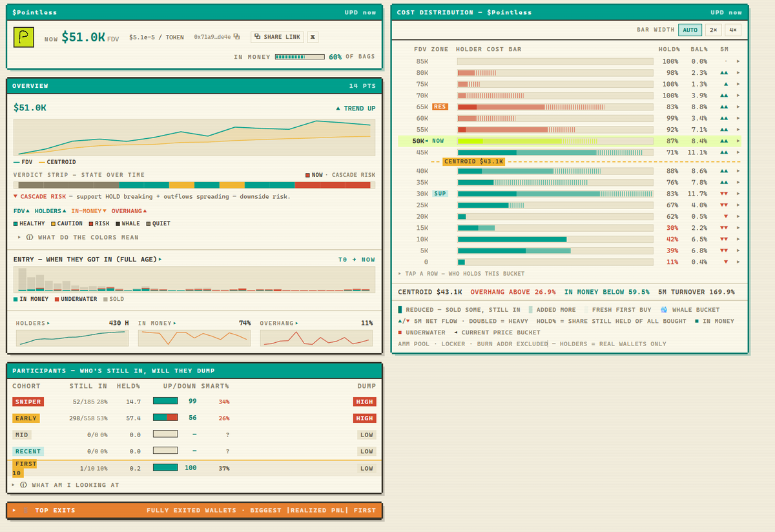
Task: Toggle the FDV chart legend entry
Action: (23, 162)
